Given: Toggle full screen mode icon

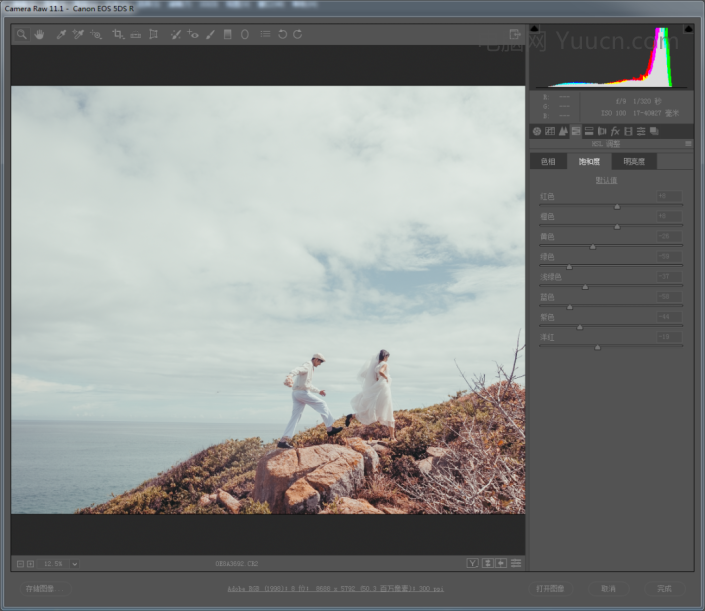Looking at the screenshot, I should 515,34.
